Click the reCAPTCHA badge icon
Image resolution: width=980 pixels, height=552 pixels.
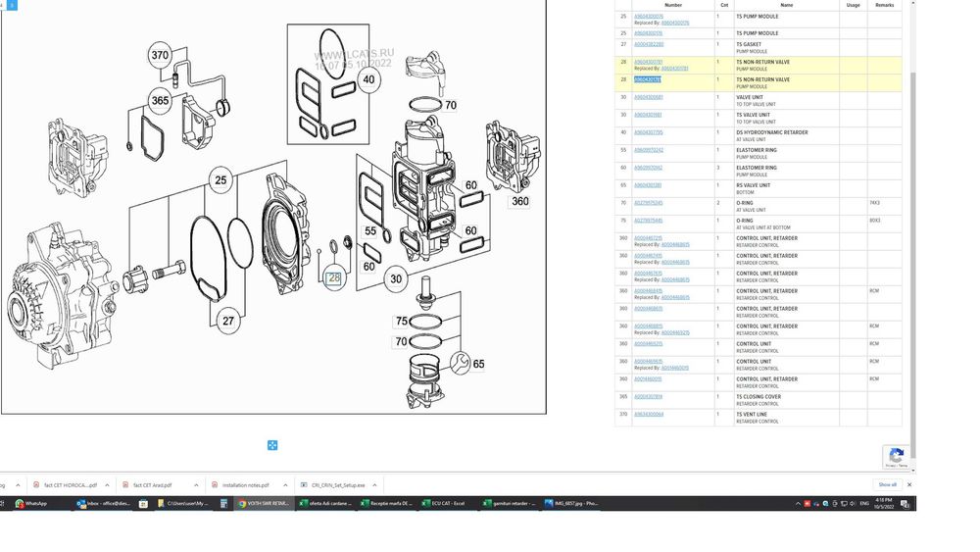[897, 457]
